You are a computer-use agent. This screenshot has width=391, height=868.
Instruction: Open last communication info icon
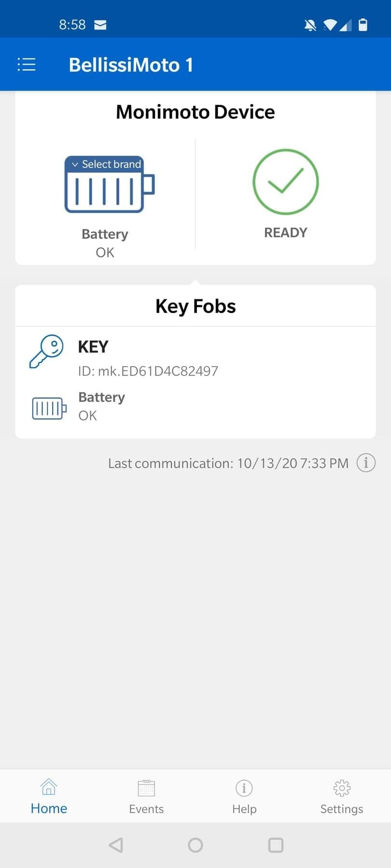click(x=366, y=463)
